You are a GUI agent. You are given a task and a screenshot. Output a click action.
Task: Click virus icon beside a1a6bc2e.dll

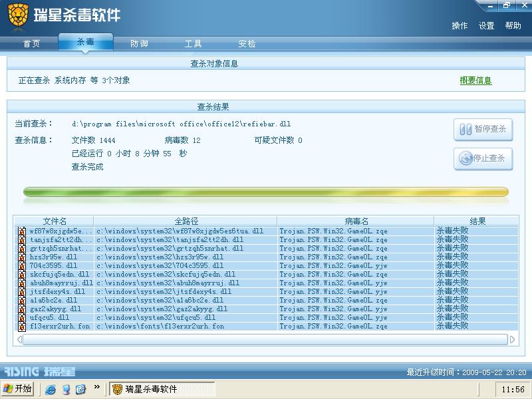(x=22, y=301)
